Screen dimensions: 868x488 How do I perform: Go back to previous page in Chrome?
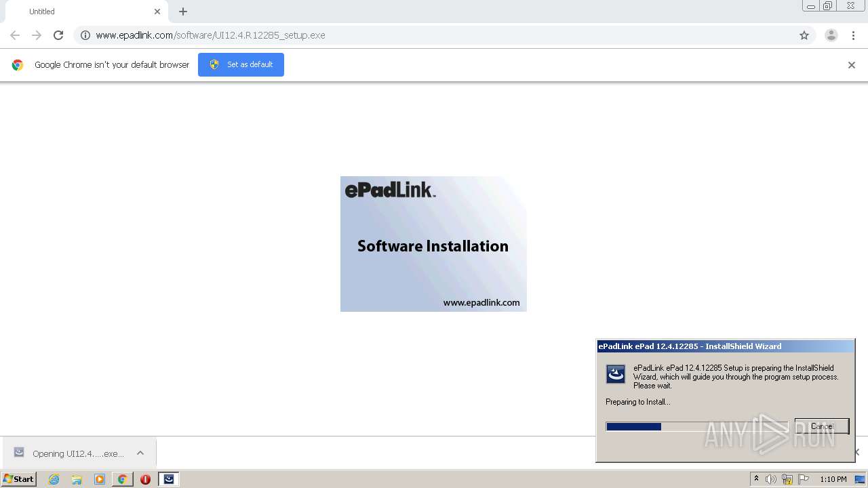(15, 35)
